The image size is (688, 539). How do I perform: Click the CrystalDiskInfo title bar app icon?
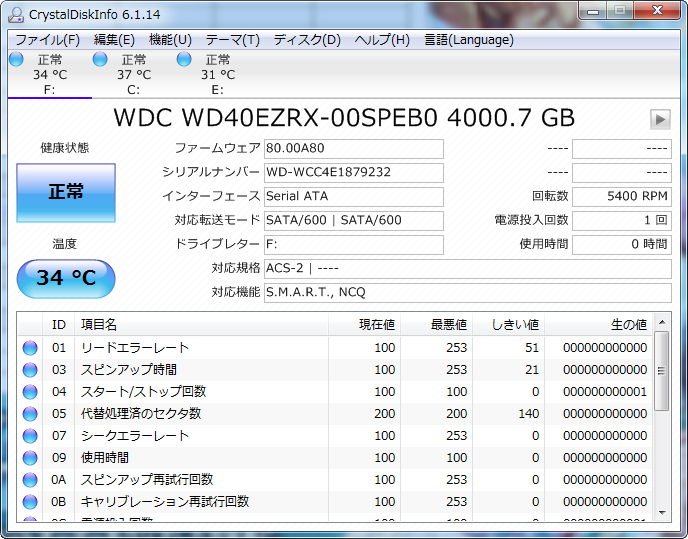[x=16, y=14]
